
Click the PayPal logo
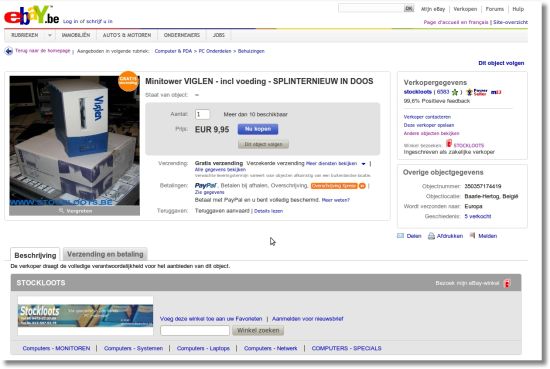coord(206,186)
